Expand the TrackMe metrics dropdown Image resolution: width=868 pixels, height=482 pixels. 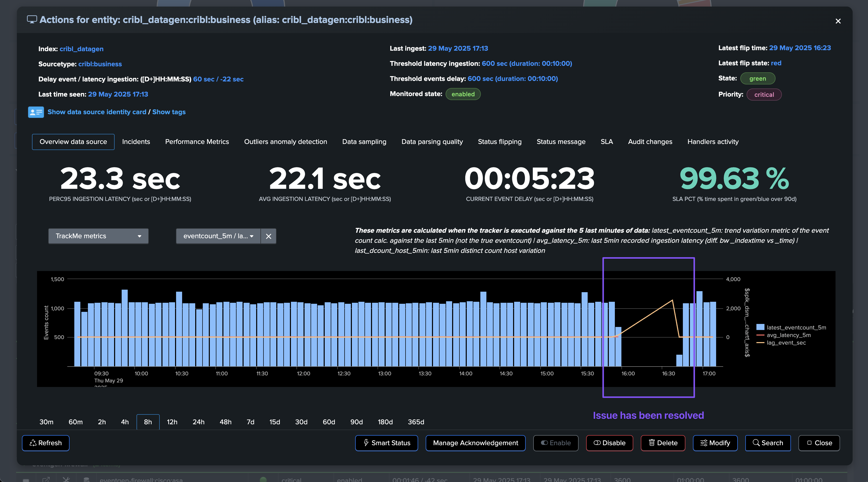[98, 236]
